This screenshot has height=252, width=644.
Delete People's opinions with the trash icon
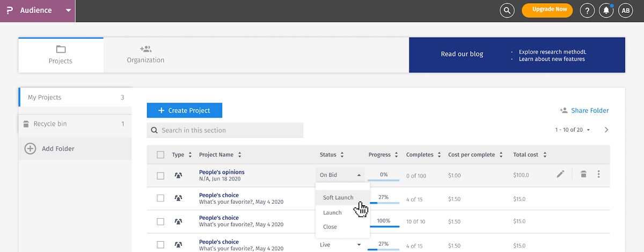[583, 174]
